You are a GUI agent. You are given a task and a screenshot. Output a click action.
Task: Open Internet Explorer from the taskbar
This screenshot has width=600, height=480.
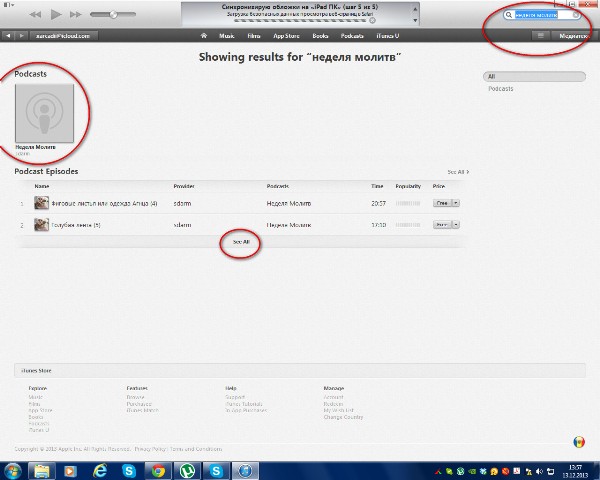(100, 470)
